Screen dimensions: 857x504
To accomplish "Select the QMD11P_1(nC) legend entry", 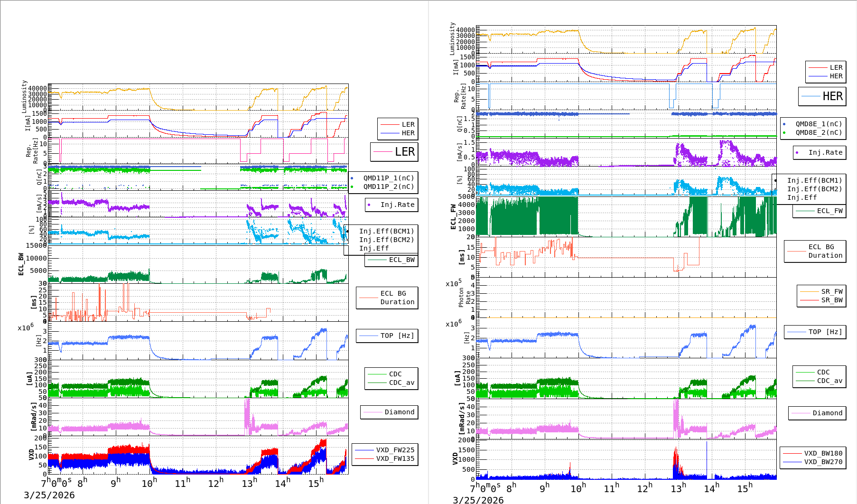I will tap(388, 178).
